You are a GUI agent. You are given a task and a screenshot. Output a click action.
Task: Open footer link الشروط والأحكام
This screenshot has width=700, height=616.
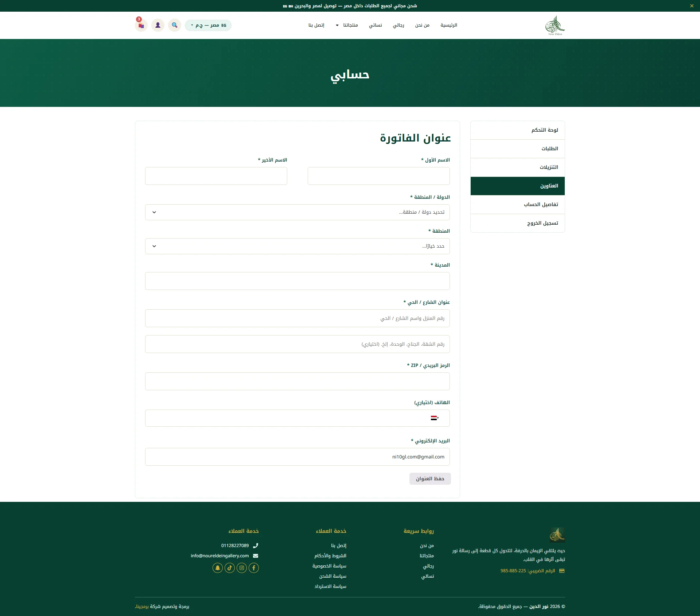click(330, 556)
